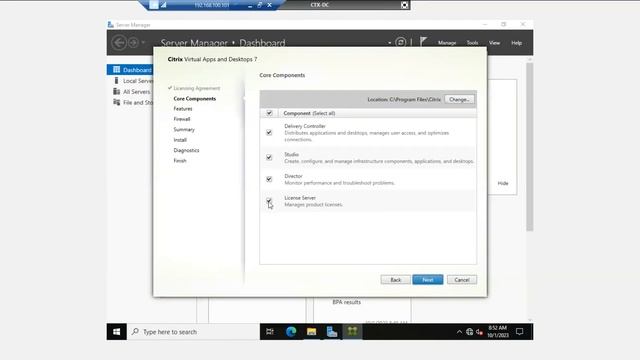This screenshot has width=640, height=360.
Task: Click BPA results in Server Manager
Action: pos(347,302)
